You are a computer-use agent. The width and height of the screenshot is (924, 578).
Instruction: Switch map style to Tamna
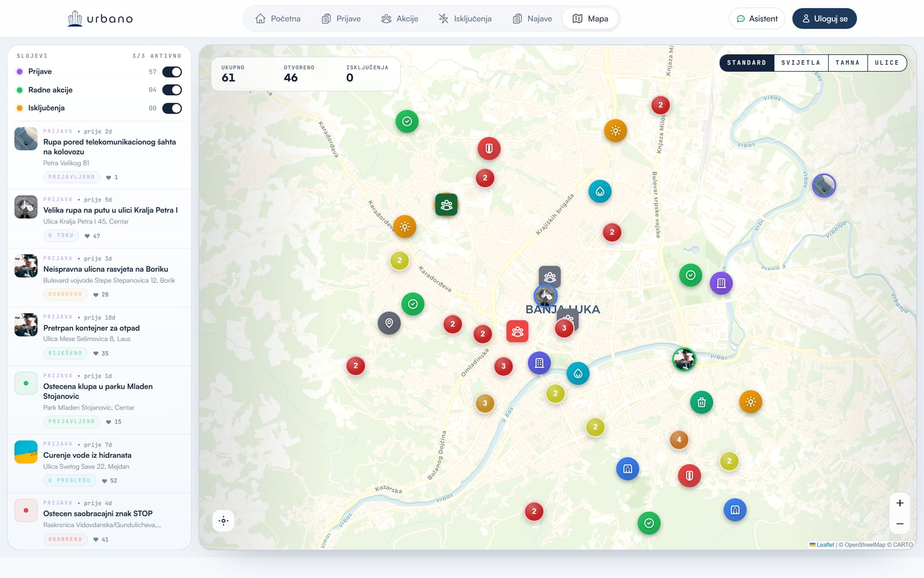[848, 62]
